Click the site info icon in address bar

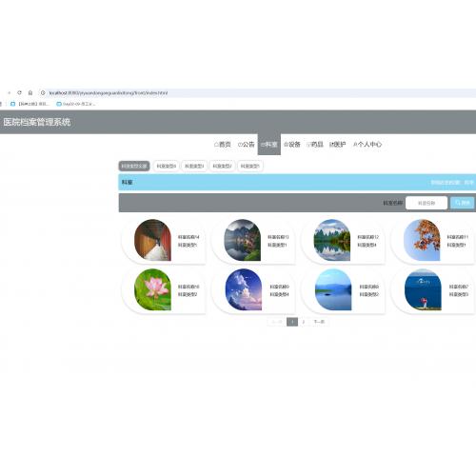tap(43, 92)
